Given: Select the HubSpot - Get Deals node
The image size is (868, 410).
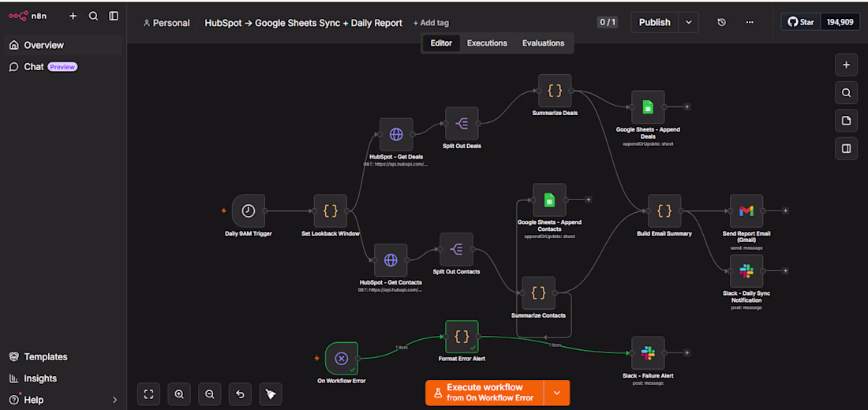Looking at the screenshot, I should [x=396, y=135].
